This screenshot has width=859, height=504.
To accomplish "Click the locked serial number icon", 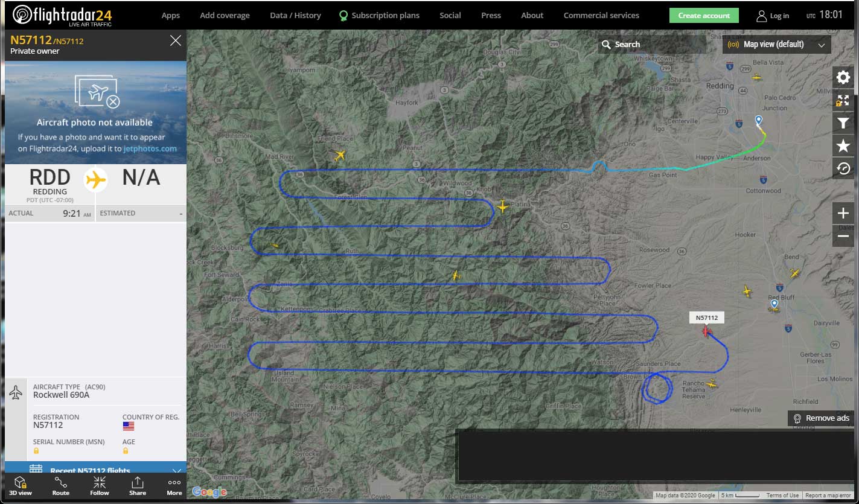I will 36,451.
